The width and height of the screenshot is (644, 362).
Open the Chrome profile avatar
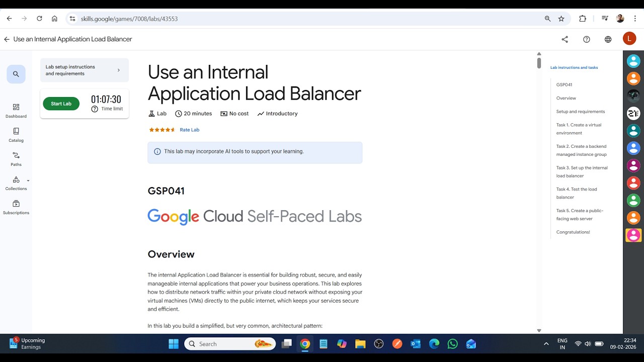(620, 19)
